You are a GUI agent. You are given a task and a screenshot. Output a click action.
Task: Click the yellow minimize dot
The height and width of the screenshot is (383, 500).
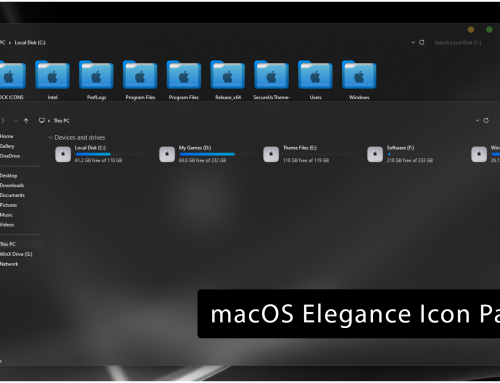coord(471,30)
